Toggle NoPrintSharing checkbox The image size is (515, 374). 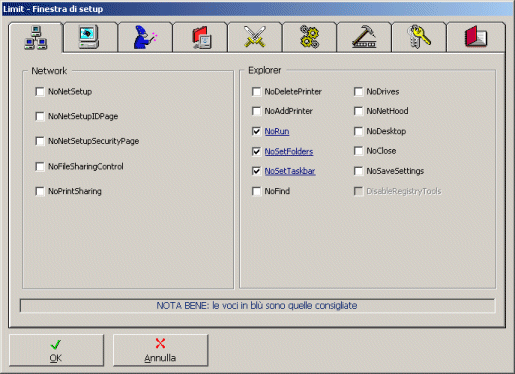pos(40,191)
